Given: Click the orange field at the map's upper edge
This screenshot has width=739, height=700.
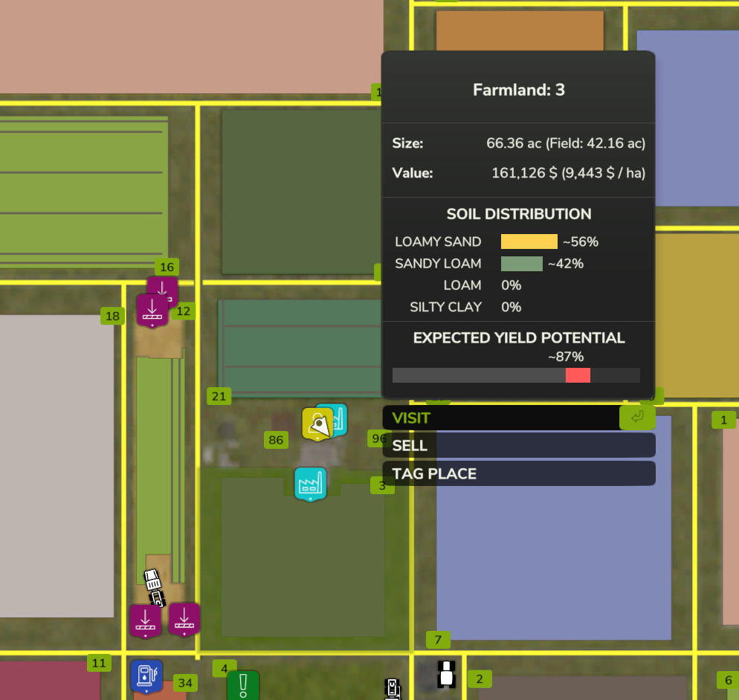Looking at the screenshot, I should click(x=520, y=30).
